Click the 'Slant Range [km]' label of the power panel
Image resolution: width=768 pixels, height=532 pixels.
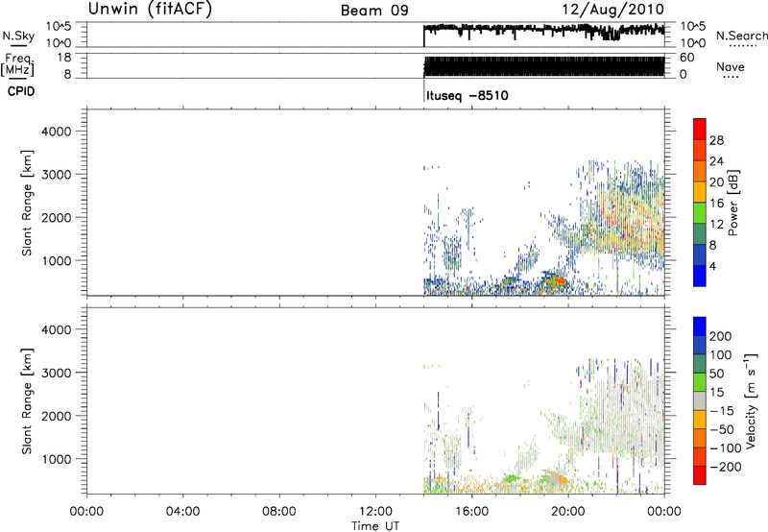27,203
